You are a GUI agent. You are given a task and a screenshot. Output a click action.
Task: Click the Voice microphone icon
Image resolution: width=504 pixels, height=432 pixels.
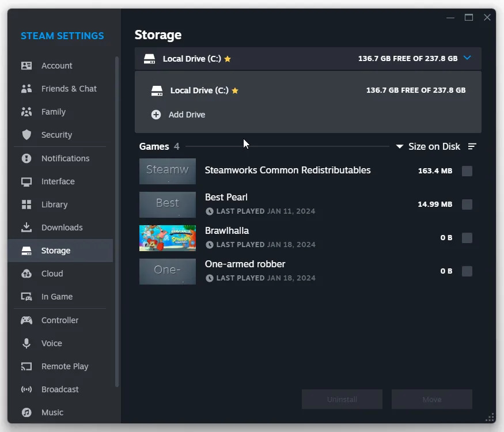click(26, 343)
